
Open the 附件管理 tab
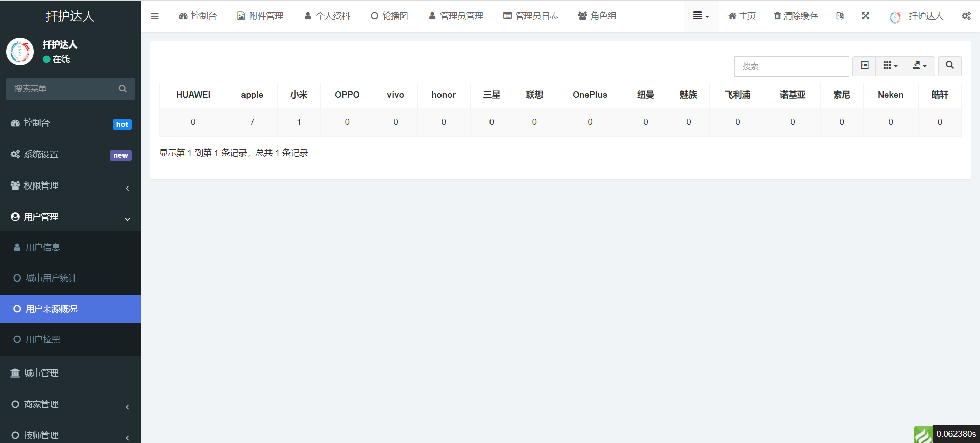point(260,16)
